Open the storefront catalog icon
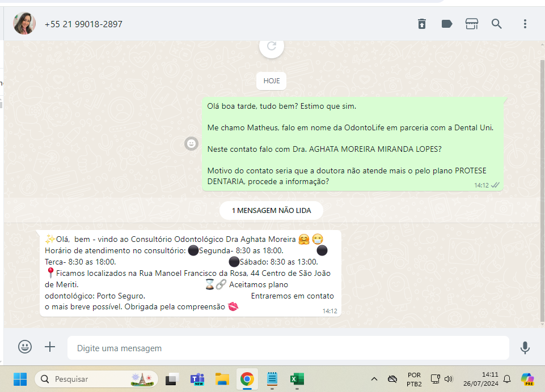The image size is (545, 392). [x=472, y=24]
